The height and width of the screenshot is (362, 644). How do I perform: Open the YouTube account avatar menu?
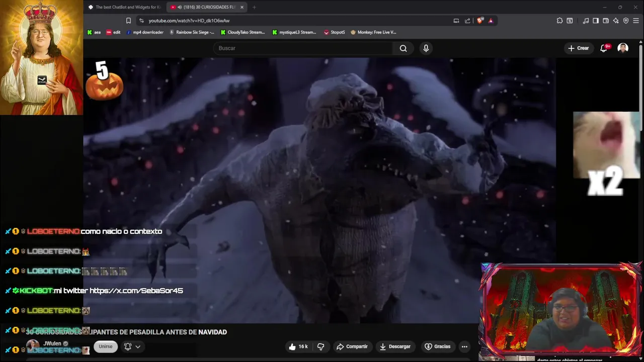pos(623,48)
